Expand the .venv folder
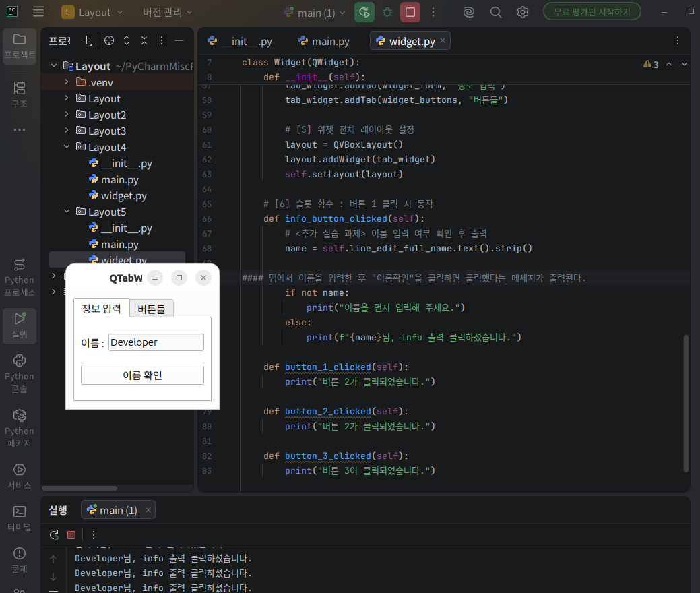This screenshot has height=593, width=700. [67, 82]
